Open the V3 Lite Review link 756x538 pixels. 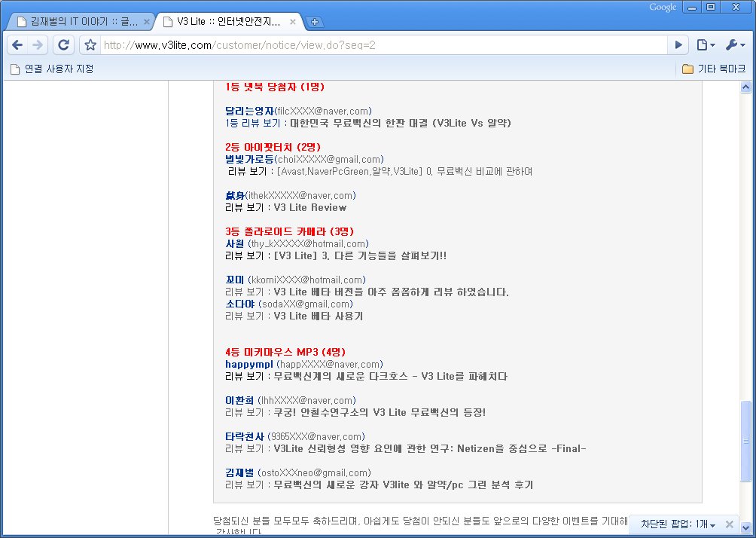point(310,207)
